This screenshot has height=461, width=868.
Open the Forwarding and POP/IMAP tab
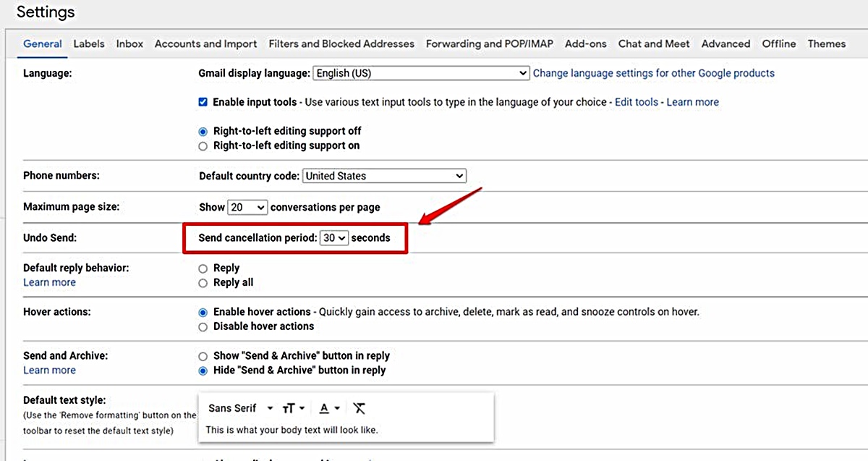[489, 43]
